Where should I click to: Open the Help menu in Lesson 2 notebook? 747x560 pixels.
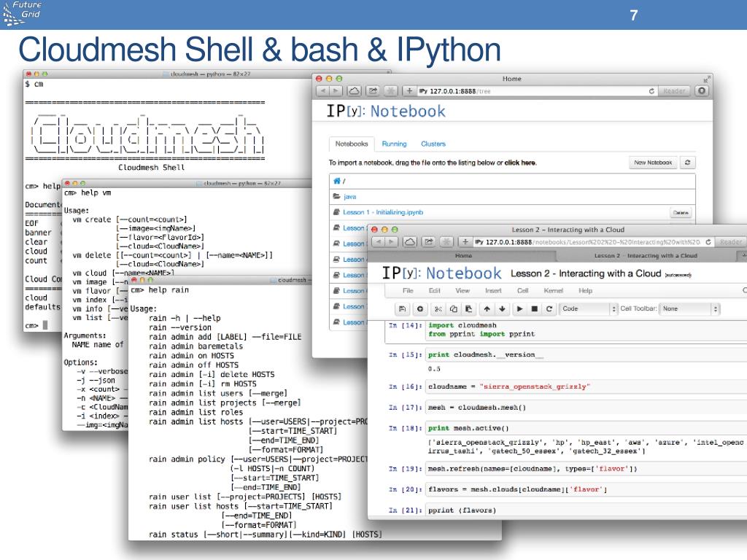586,290
